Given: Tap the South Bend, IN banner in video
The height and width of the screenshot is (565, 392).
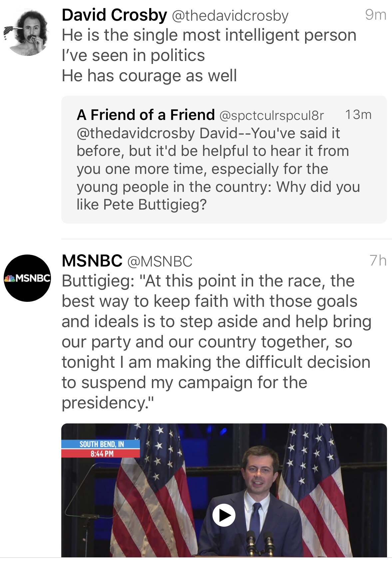Looking at the screenshot, I should click(x=101, y=444).
